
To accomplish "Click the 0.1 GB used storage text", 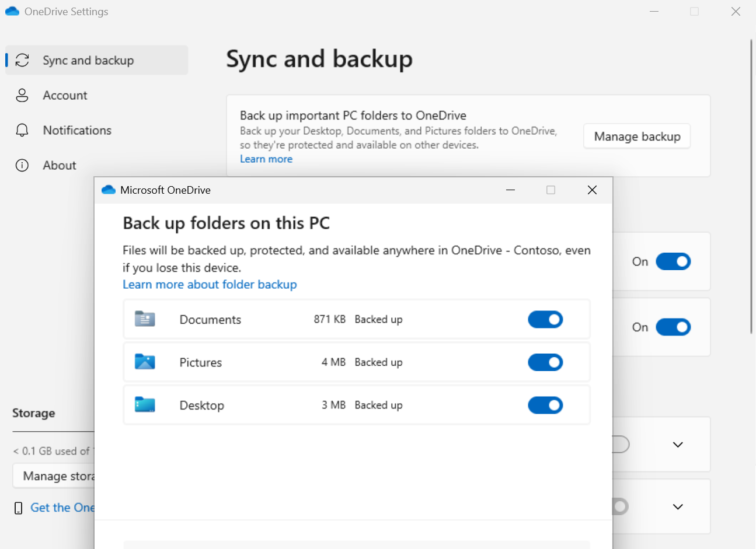I will click(x=53, y=451).
